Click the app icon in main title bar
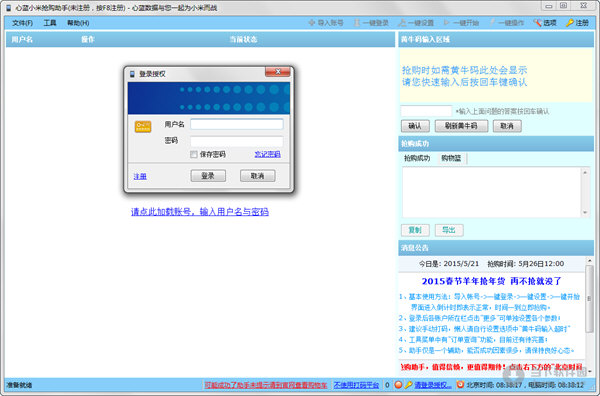Viewport: 600px width, 396px height. click(8, 8)
